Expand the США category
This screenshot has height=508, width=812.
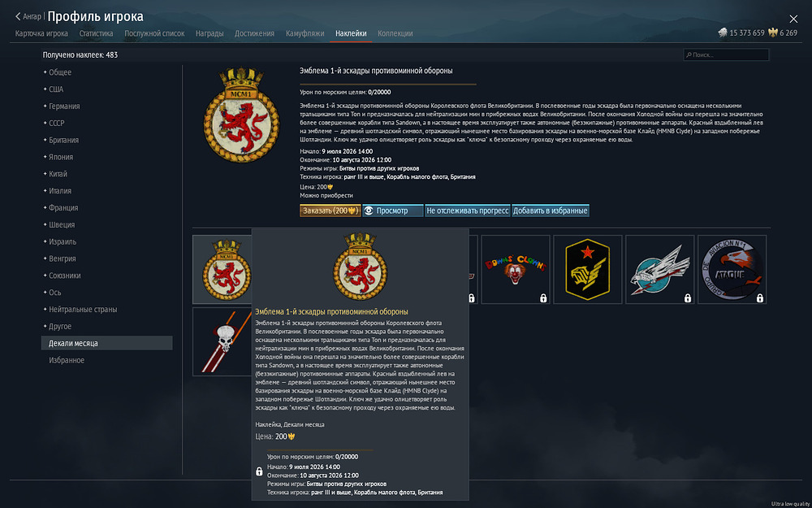54,89
